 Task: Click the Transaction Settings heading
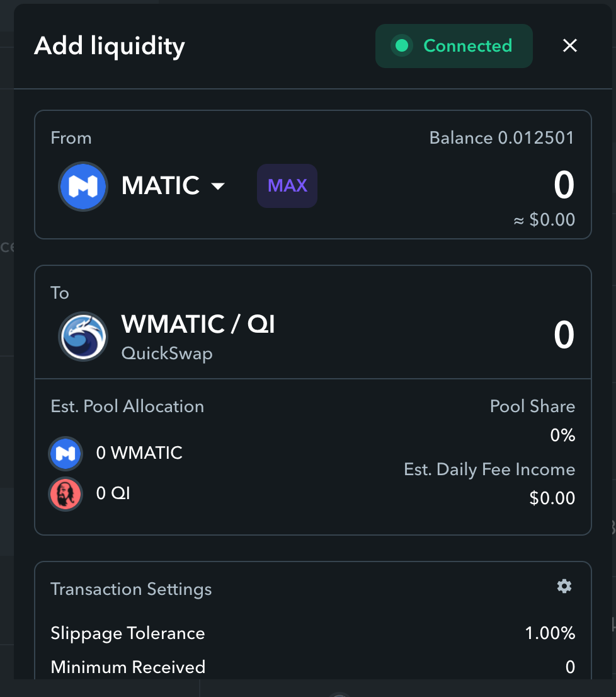pyautogui.click(x=131, y=589)
